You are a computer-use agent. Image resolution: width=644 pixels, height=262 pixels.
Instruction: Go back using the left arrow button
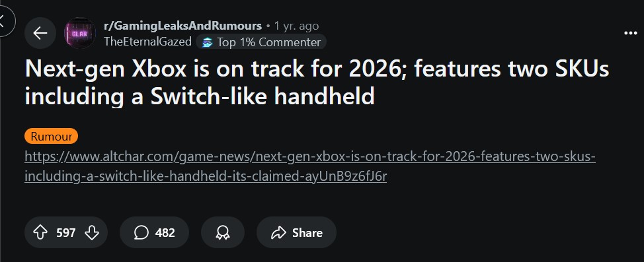[40, 33]
